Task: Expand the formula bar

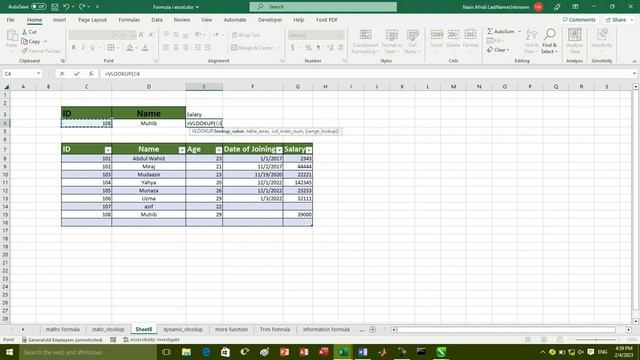Action: coord(634,74)
